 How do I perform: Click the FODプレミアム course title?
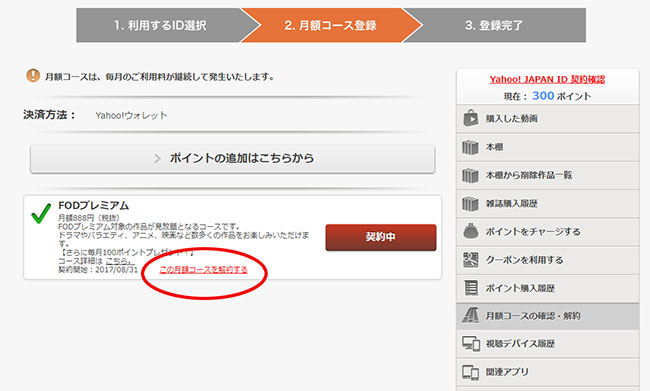[94, 206]
